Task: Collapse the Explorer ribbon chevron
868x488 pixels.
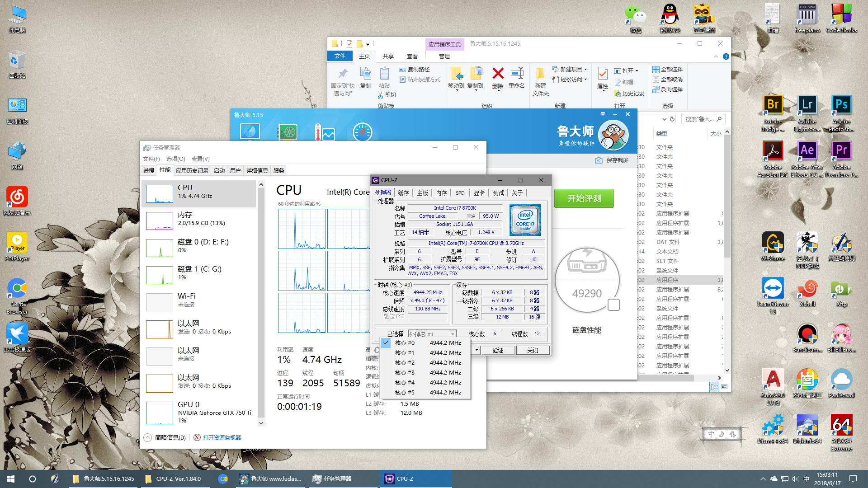Action: coord(716,56)
